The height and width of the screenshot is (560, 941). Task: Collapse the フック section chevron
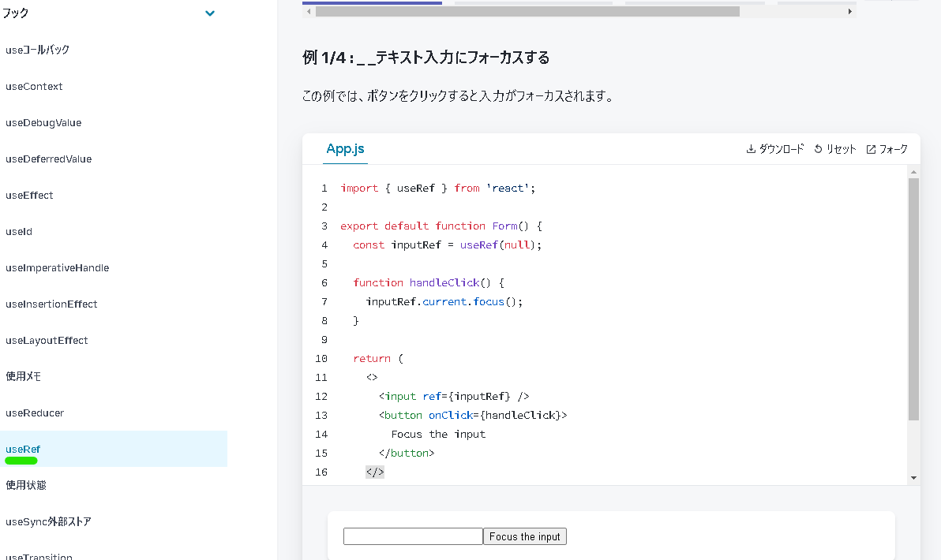pyautogui.click(x=209, y=13)
